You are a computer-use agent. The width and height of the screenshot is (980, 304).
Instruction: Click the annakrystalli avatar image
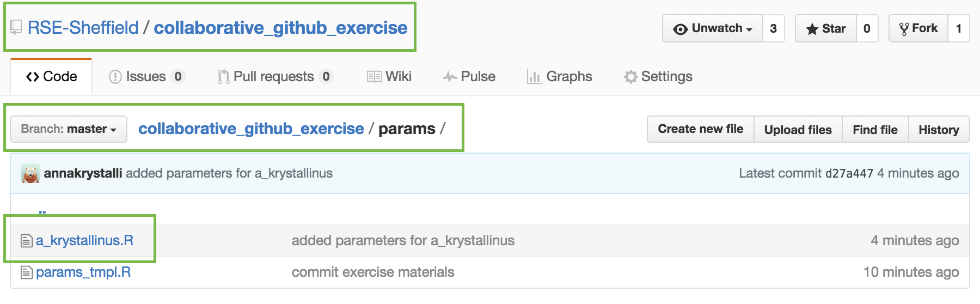(30, 173)
